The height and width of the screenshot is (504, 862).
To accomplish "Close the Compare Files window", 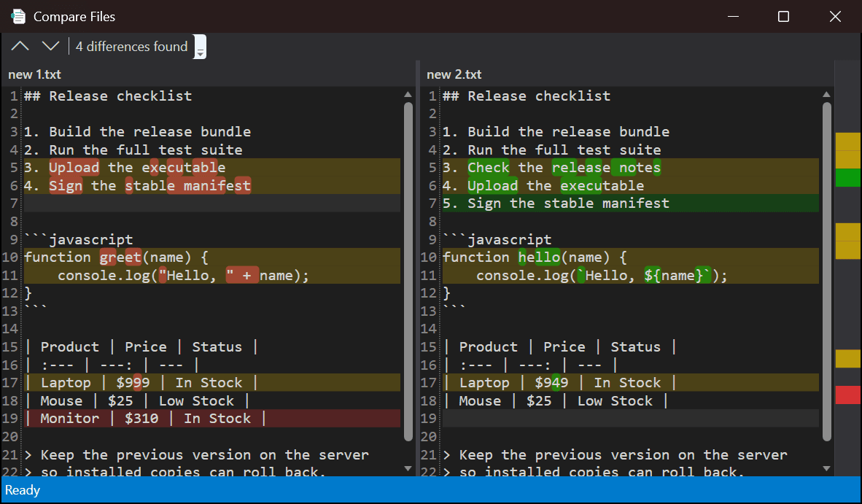I will (x=835, y=17).
